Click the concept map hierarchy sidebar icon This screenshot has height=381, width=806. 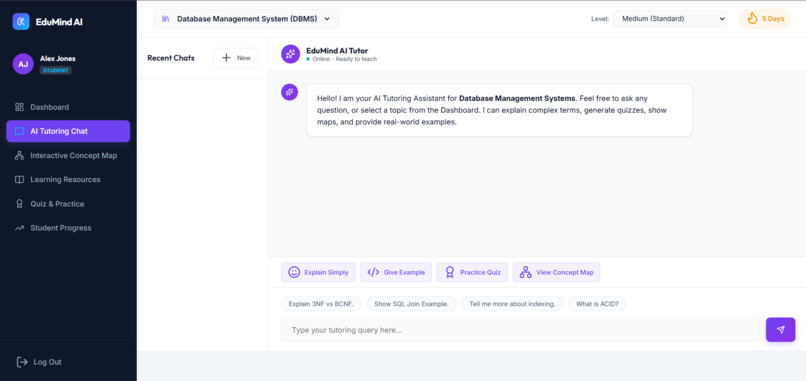(20, 155)
